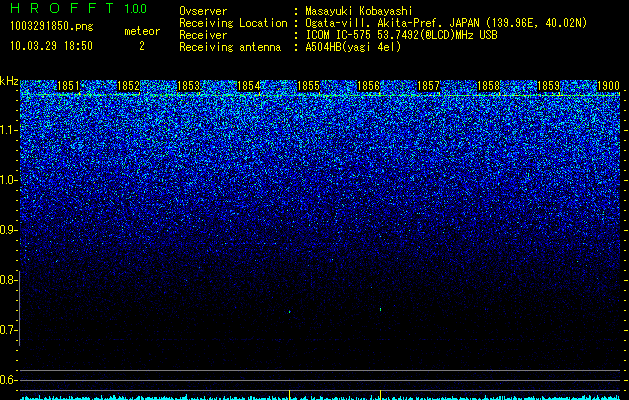This screenshot has height=400, width=629.
Task: Click the 1.0 kHz frequency label
Action: pyautogui.click(x=9, y=180)
